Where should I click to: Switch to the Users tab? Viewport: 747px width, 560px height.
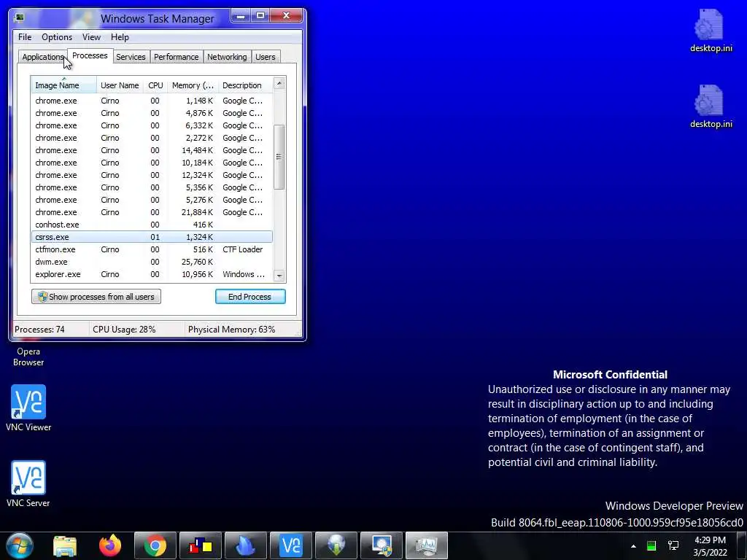point(266,57)
